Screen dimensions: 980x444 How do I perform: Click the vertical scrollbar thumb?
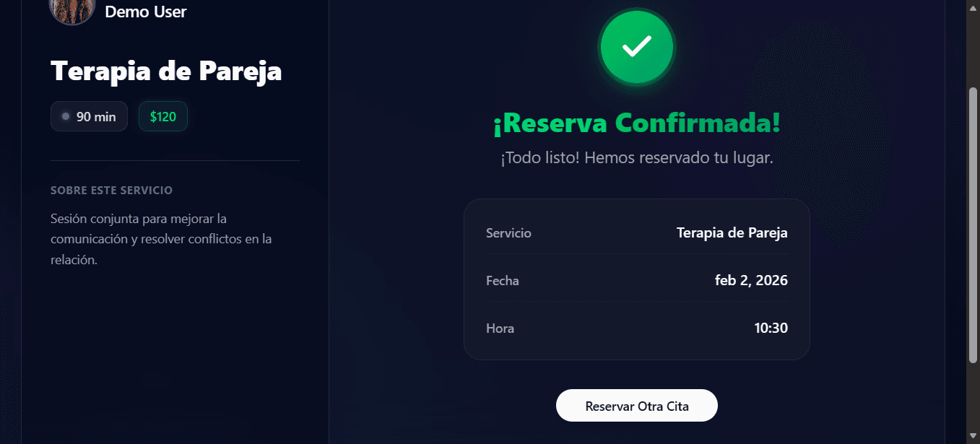(x=973, y=224)
